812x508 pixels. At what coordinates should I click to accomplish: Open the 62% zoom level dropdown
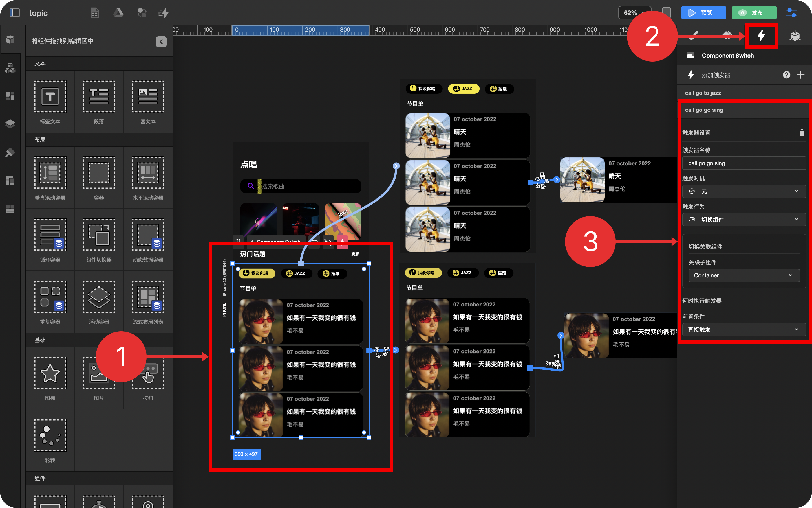tap(634, 13)
